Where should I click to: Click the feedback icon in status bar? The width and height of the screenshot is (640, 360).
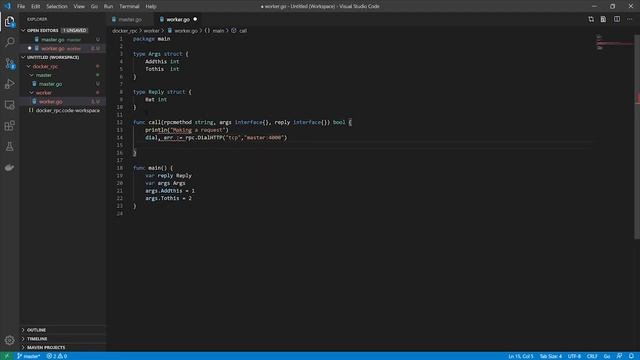coord(619,356)
